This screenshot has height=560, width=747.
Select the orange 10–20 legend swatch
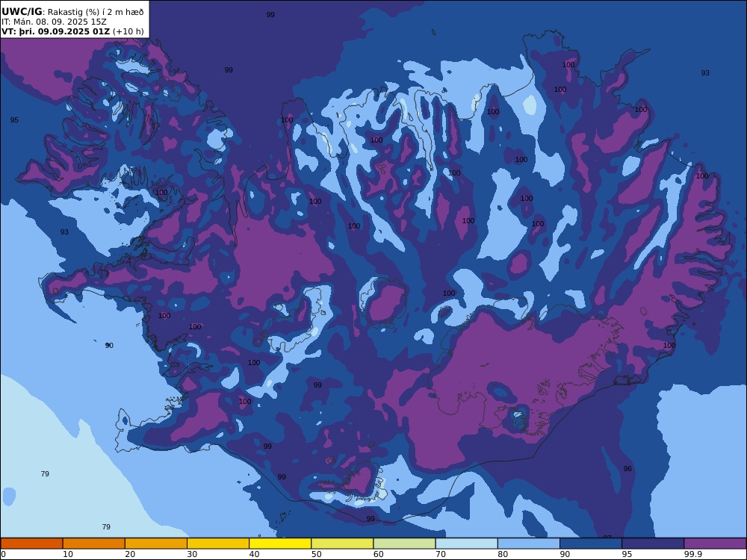94,544
